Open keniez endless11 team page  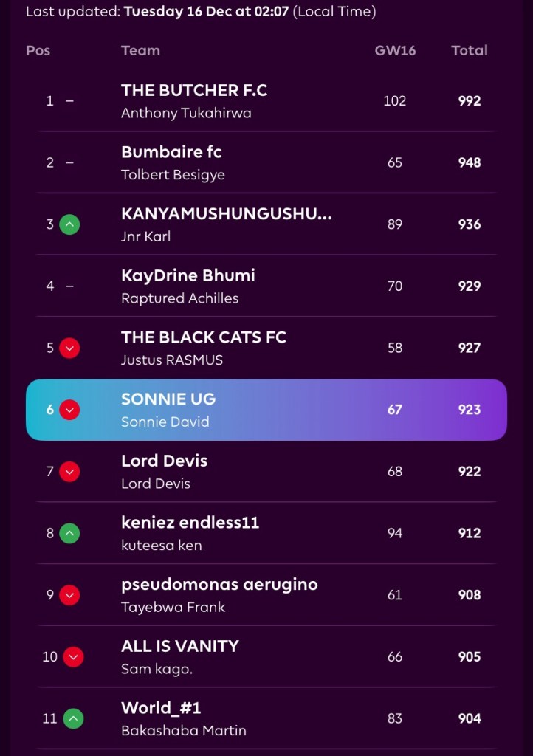190,523
